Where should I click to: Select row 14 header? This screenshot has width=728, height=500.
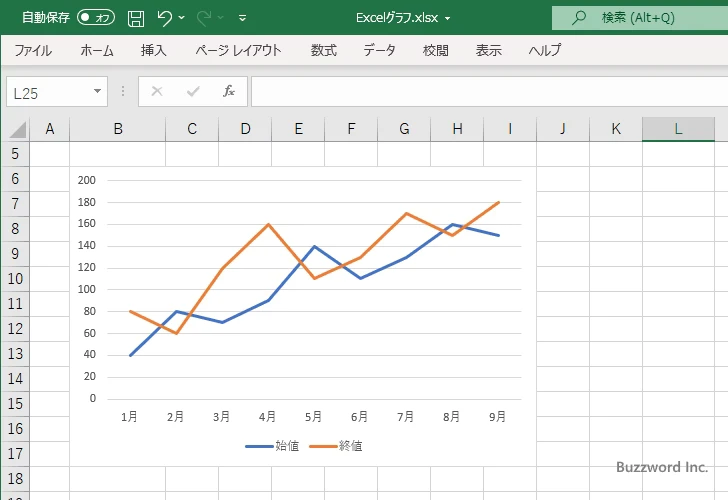pos(15,379)
